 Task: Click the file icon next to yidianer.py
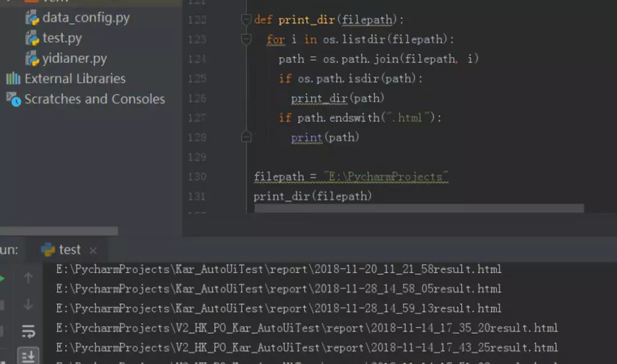(x=31, y=58)
